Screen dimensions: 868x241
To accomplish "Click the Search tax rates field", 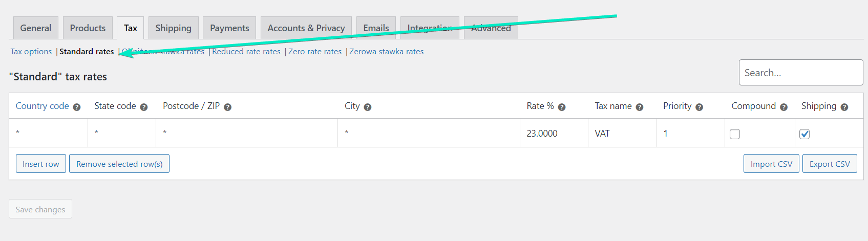I will pos(801,73).
